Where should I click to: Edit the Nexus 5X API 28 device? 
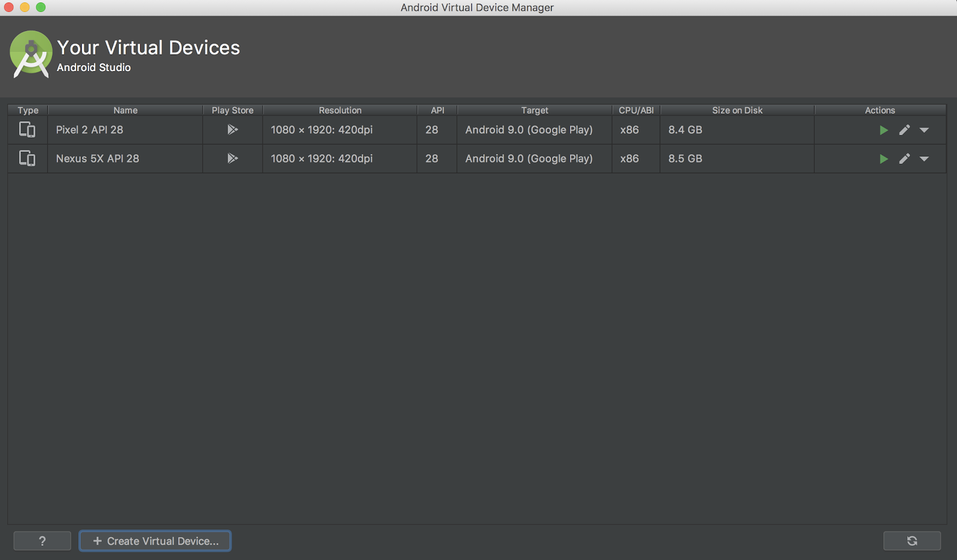point(904,159)
